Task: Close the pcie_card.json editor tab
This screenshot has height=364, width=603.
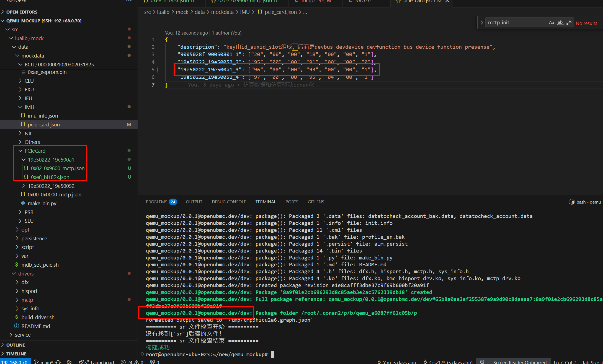Action: pos(447,1)
